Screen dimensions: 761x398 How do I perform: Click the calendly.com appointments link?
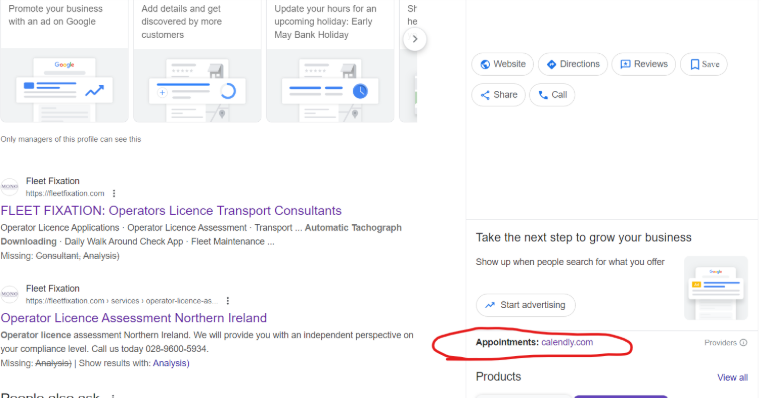[567, 342]
